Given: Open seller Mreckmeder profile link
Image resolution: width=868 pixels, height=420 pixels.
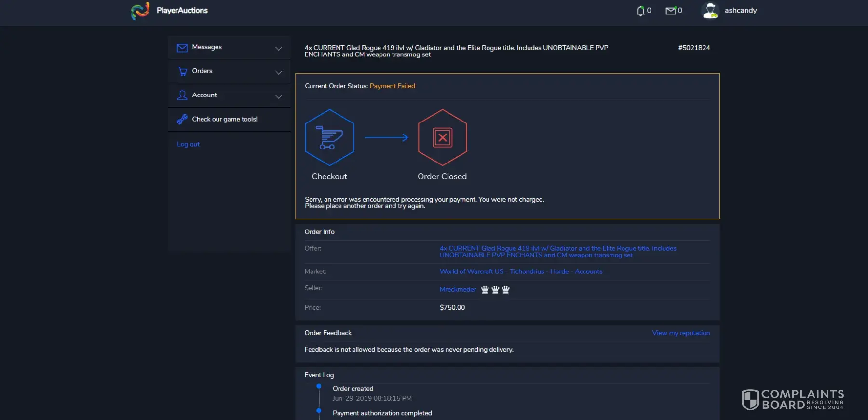Looking at the screenshot, I should click(x=458, y=290).
